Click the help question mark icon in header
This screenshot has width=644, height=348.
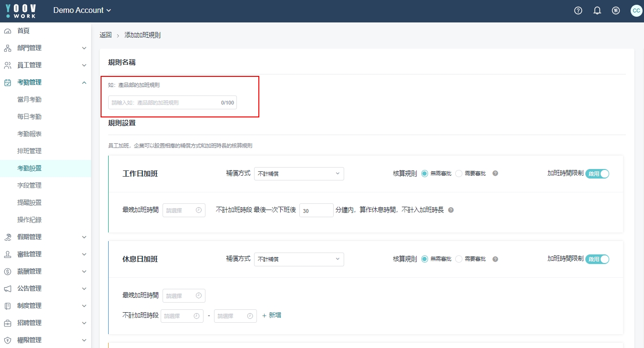coord(578,11)
